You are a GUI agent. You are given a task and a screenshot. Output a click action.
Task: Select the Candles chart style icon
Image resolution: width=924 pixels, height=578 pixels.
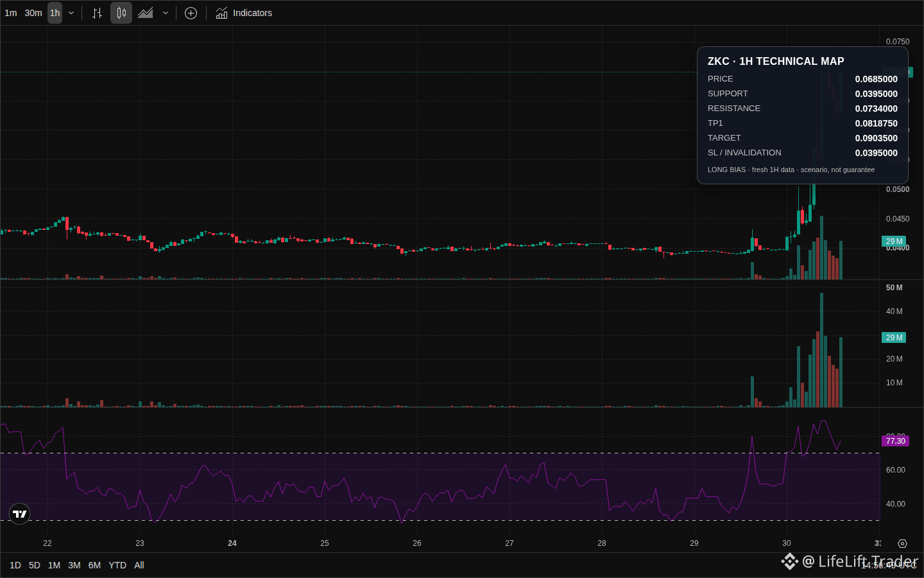[121, 13]
